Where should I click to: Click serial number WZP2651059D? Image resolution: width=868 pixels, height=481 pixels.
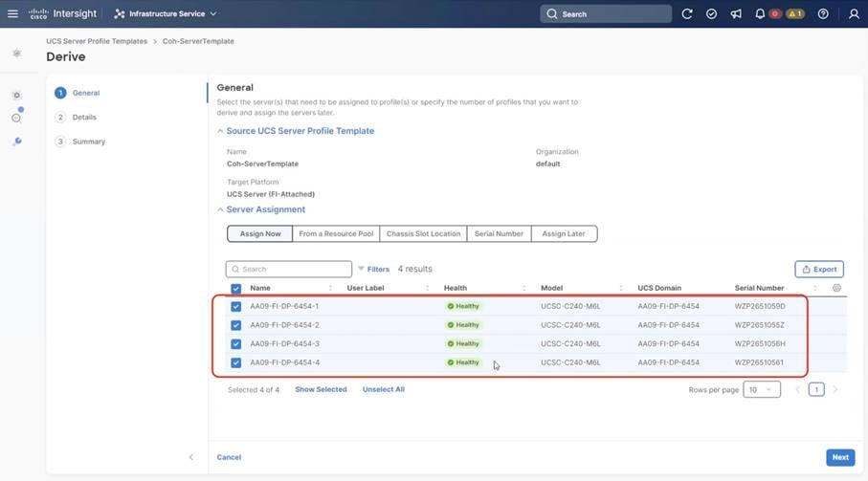pyautogui.click(x=760, y=306)
